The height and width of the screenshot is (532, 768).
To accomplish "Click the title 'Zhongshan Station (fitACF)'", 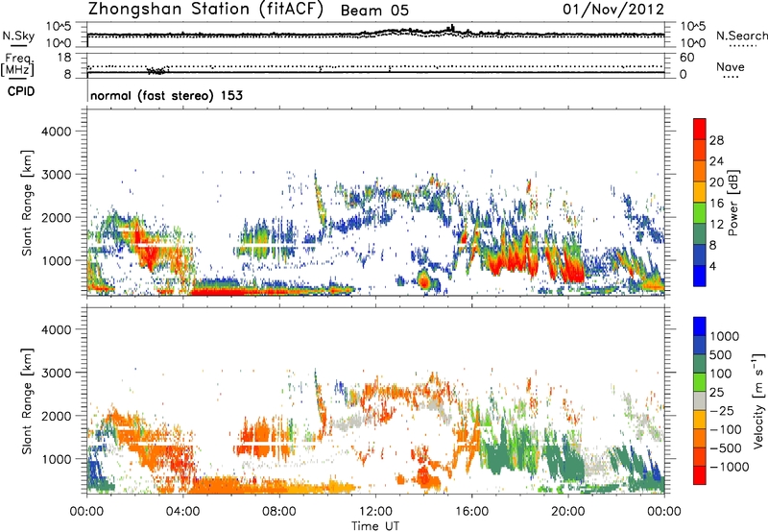I will [x=205, y=10].
